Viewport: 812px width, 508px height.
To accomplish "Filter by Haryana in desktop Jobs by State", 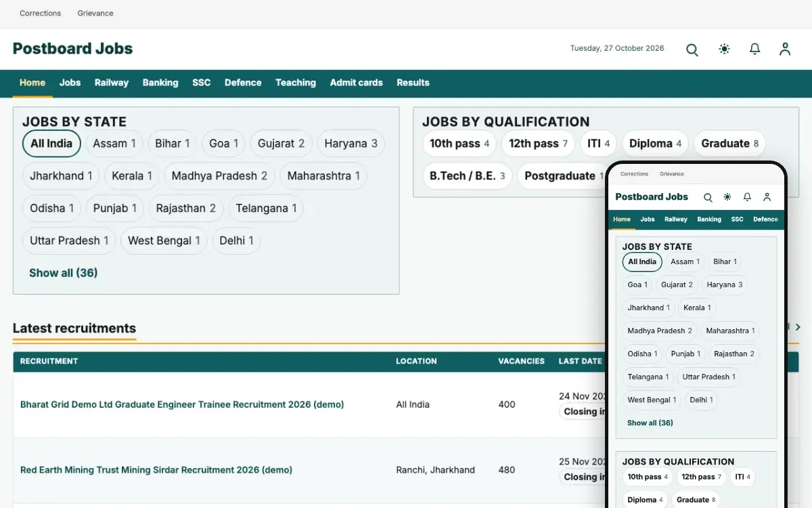I will tap(351, 144).
